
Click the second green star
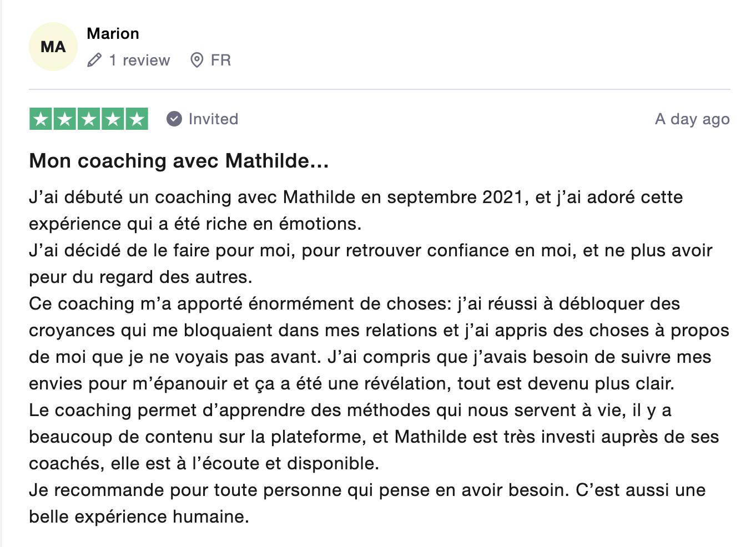click(65, 119)
